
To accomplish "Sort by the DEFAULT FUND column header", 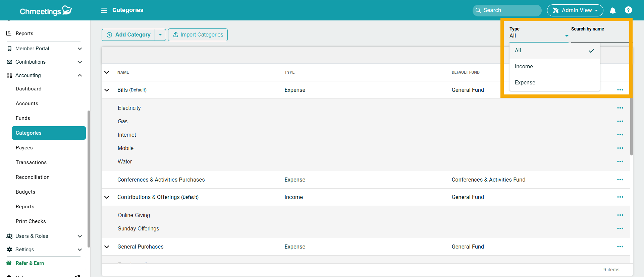I will pyautogui.click(x=466, y=72).
